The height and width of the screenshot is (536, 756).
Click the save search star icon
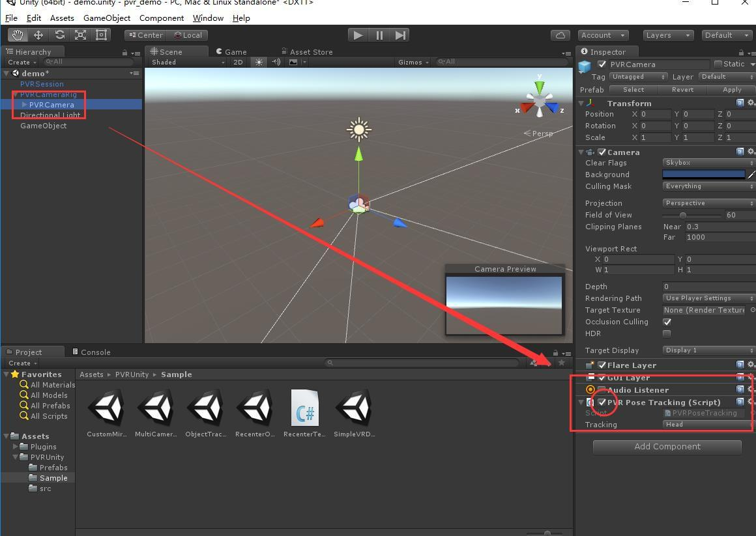pyautogui.click(x=562, y=363)
